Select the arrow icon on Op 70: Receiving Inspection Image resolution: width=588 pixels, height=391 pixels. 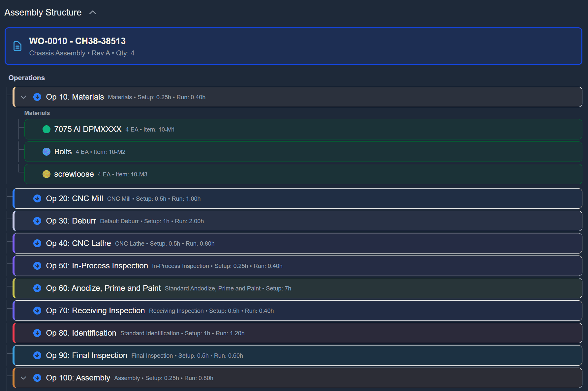pyautogui.click(x=37, y=311)
